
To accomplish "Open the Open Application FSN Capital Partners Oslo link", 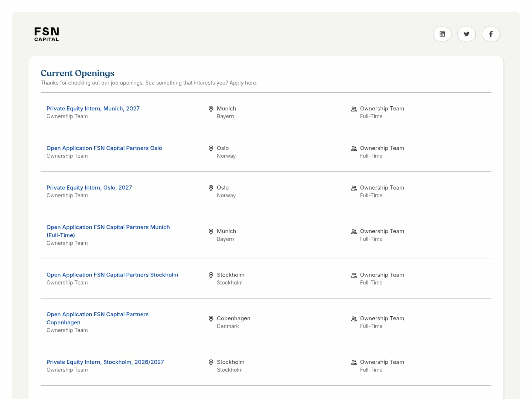I will (104, 148).
